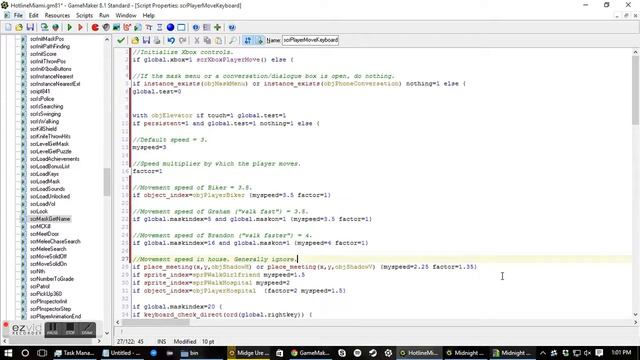Switch to Task Manager taskbar window
Screen dimensions: 640x360
[x=74, y=353]
